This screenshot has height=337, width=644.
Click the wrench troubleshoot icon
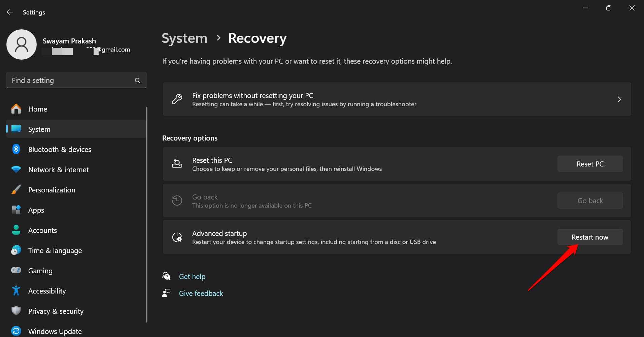[177, 99]
